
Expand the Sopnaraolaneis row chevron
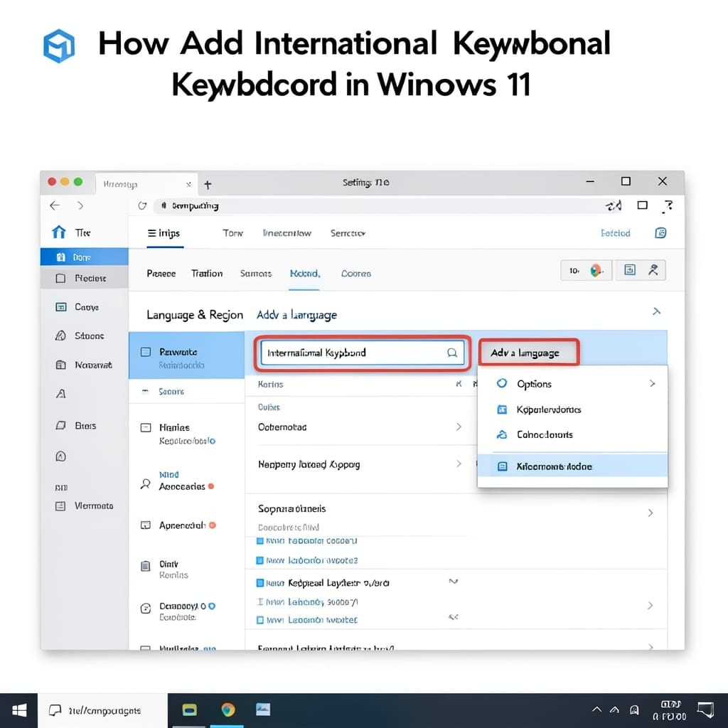click(650, 513)
